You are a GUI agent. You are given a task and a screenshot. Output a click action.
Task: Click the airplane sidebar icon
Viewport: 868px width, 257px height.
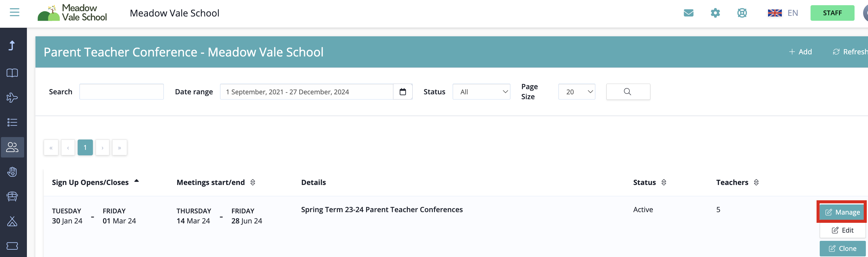(x=13, y=98)
